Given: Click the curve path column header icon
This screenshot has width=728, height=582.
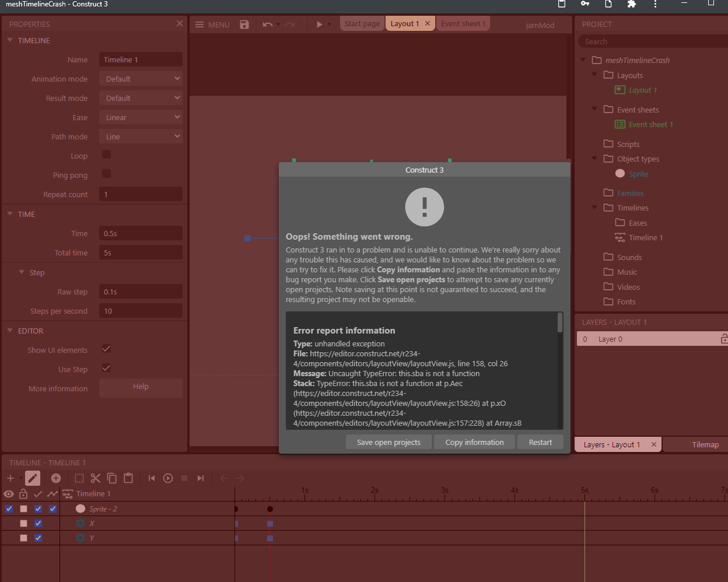Looking at the screenshot, I should (x=52, y=494).
